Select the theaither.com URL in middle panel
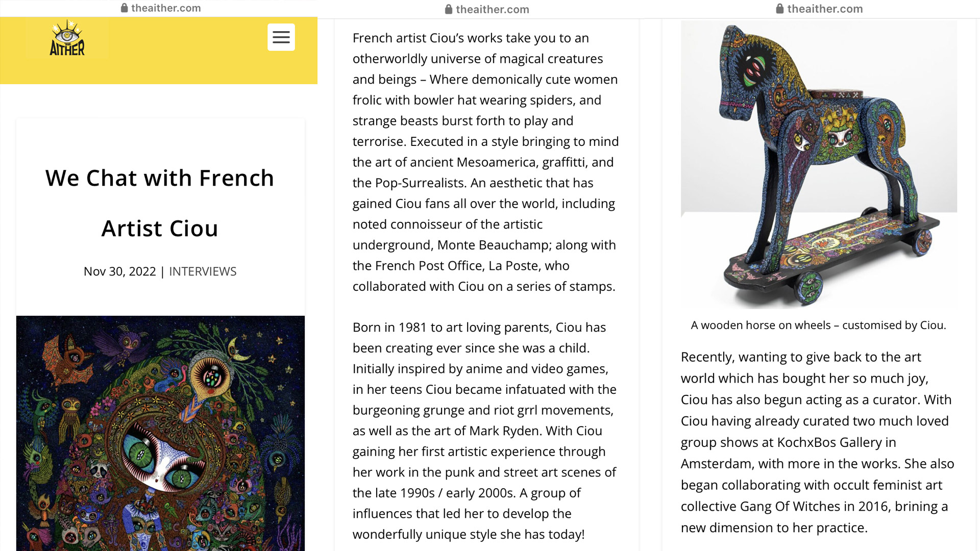 pyautogui.click(x=492, y=9)
